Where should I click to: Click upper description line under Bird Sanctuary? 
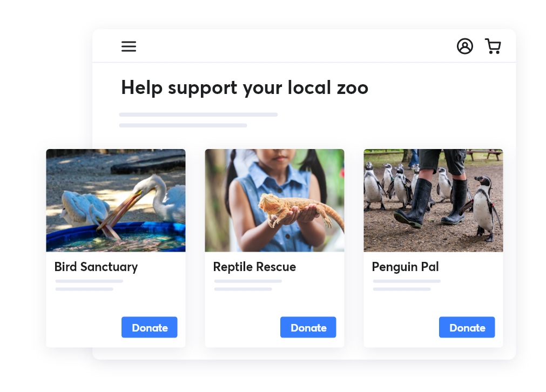point(89,281)
